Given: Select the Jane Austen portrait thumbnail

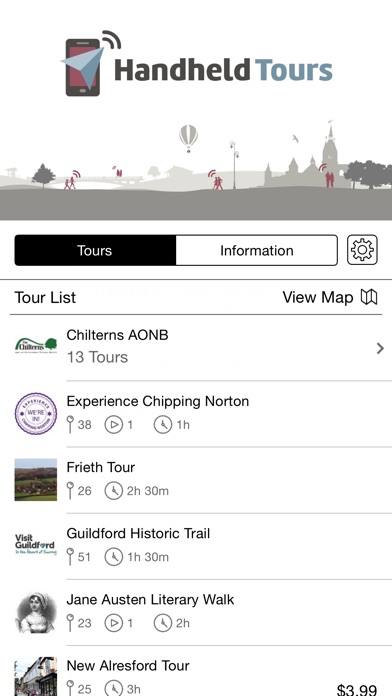Looking at the screenshot, I should [x=36, y=612].
